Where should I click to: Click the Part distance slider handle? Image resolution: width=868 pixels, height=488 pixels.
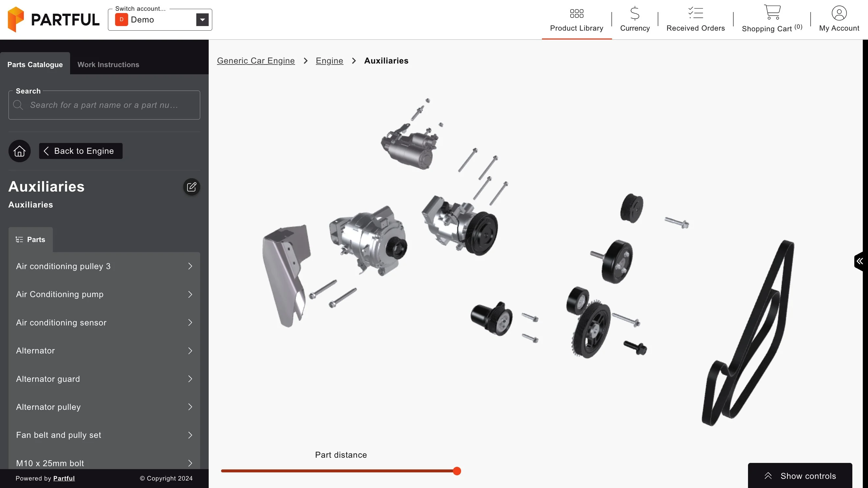click(x=456, y=471)
